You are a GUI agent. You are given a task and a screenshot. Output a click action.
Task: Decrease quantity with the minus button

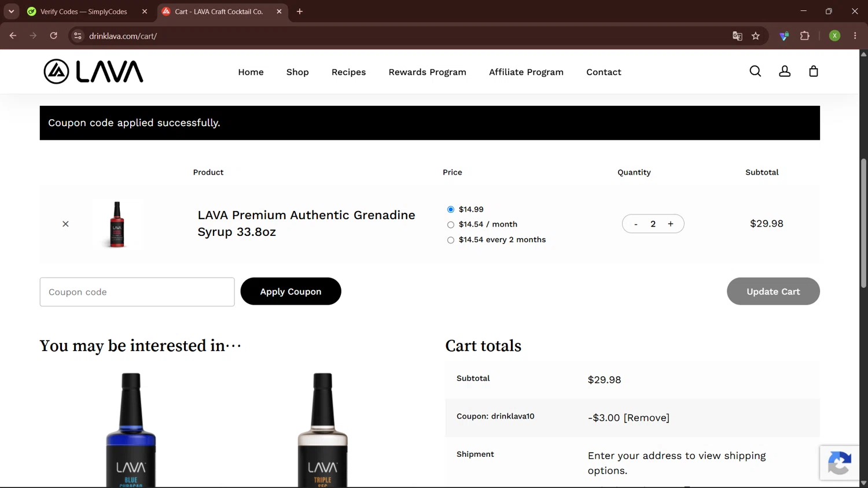click(x=636, y=224)
